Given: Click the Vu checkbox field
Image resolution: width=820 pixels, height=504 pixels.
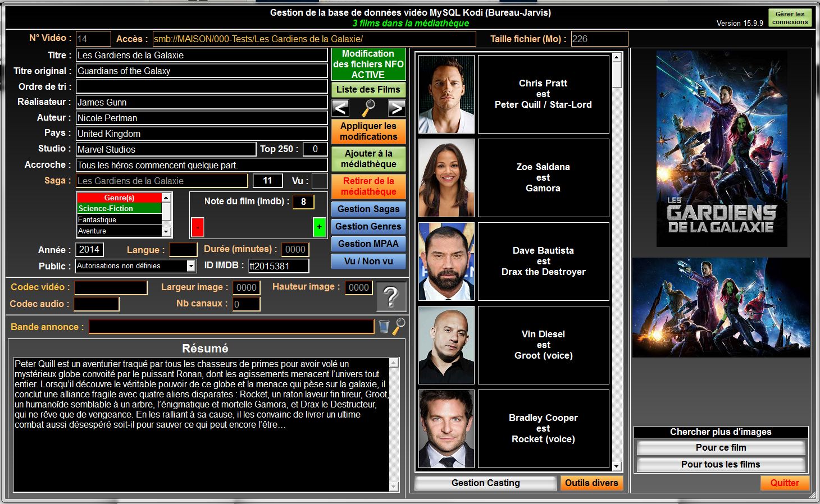Looking at the screenshot, I should click(x=320, y=181).
